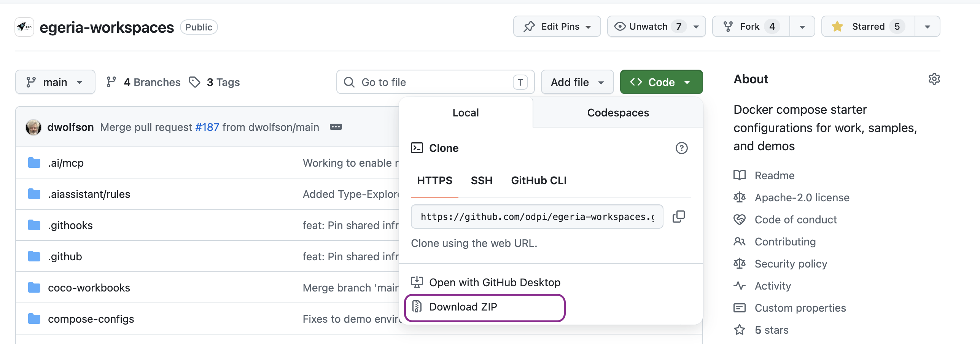Image resolution: width=980 pixels, height=344 pixels.
Task: Click the tag icon beside 3 Tags
Action: pyautogui.click(x=195, y=82)
